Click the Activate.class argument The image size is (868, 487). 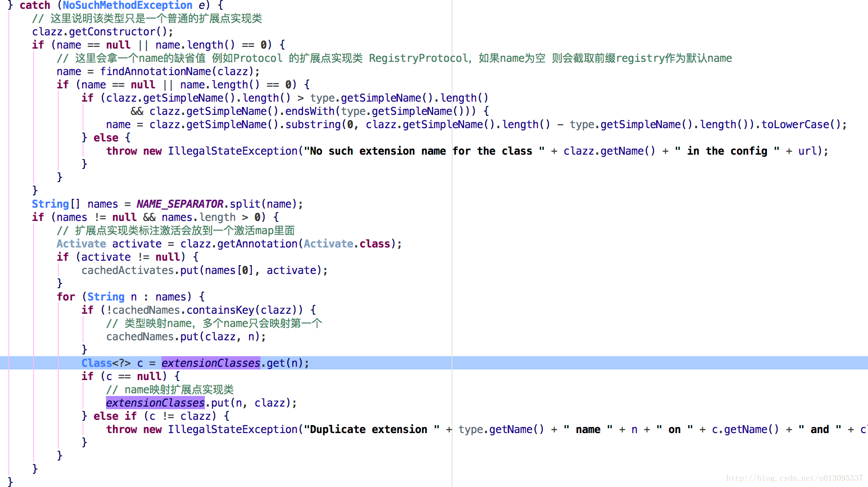coord(347,244)
